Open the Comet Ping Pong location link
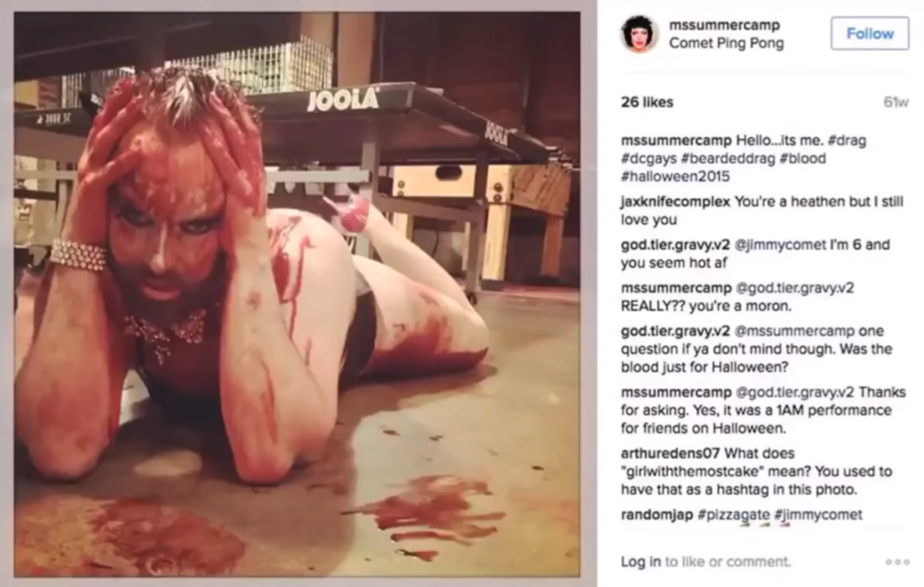Screen dimensions: 924x587 (726, 43)
